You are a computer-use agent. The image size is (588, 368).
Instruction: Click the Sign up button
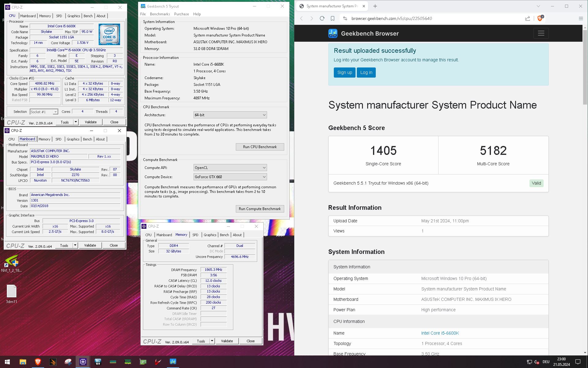pos(345,72)
